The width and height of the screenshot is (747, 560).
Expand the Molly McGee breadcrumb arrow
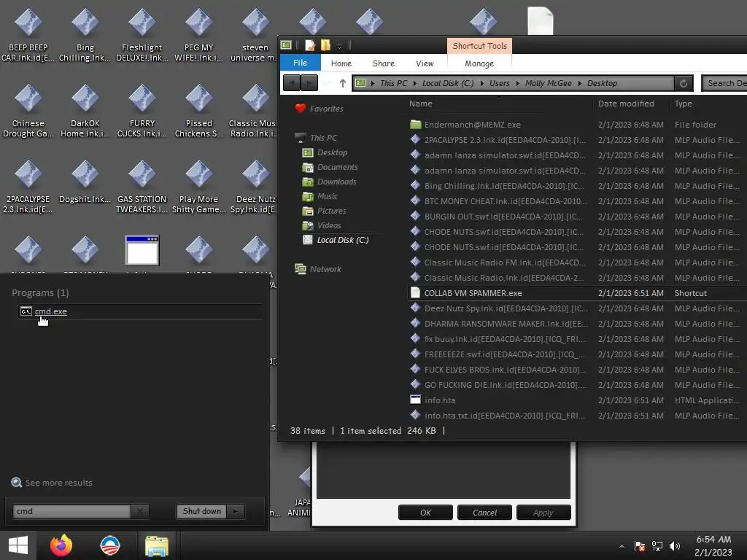pyautogui.click(x=579, y=83)
